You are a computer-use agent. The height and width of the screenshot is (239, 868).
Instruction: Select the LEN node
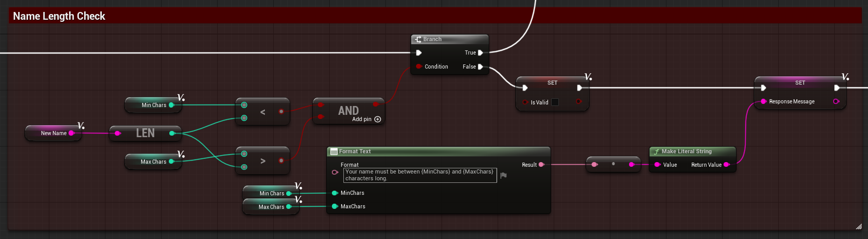click(x=145, y=134)
